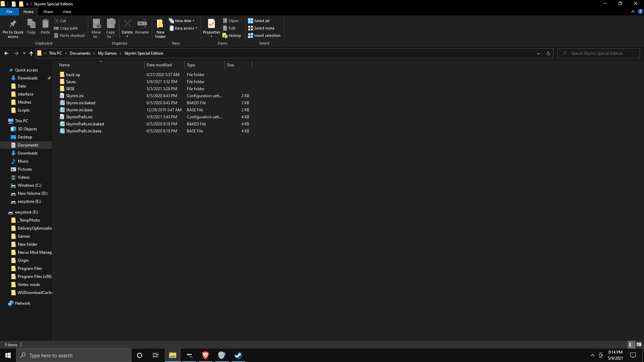Open file History from ribbon

click(x=232, y=36)
